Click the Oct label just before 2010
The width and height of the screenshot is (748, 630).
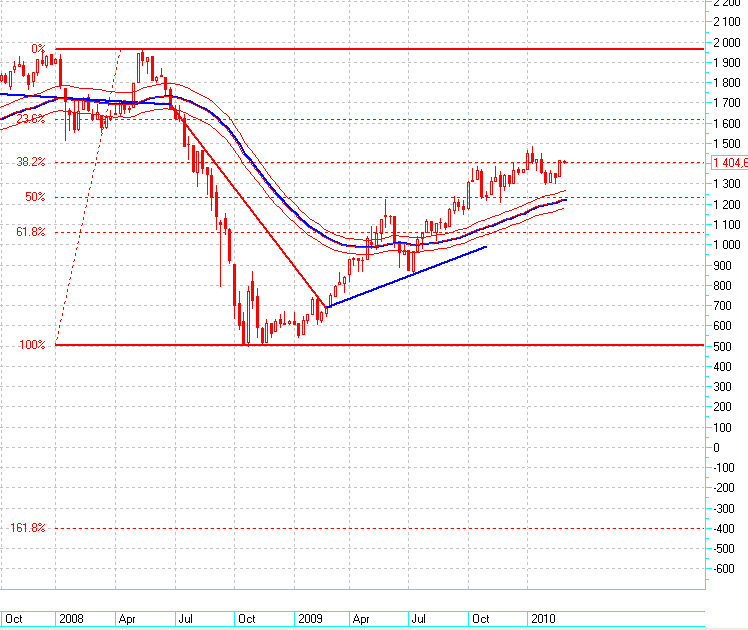pos(480,619)
